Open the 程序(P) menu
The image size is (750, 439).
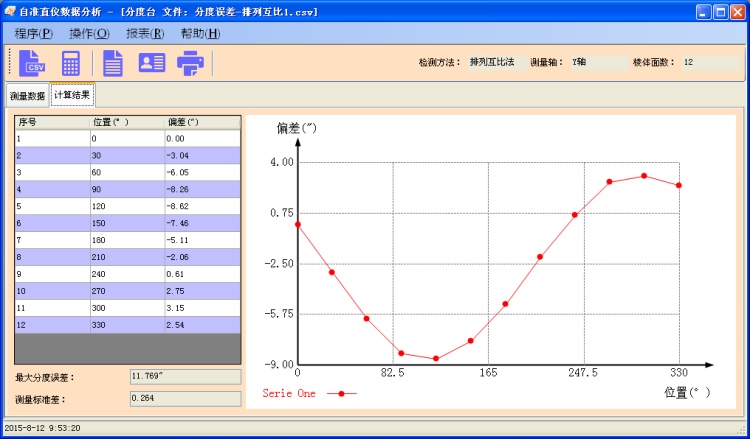coord(34,33)
